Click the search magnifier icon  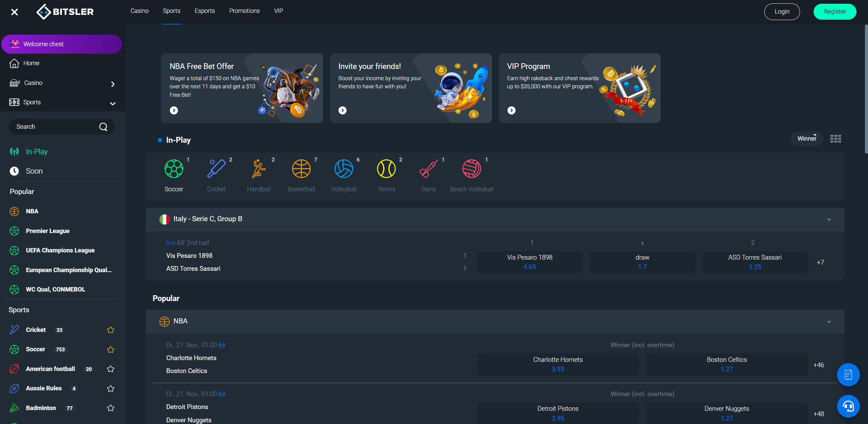(103, 127)
